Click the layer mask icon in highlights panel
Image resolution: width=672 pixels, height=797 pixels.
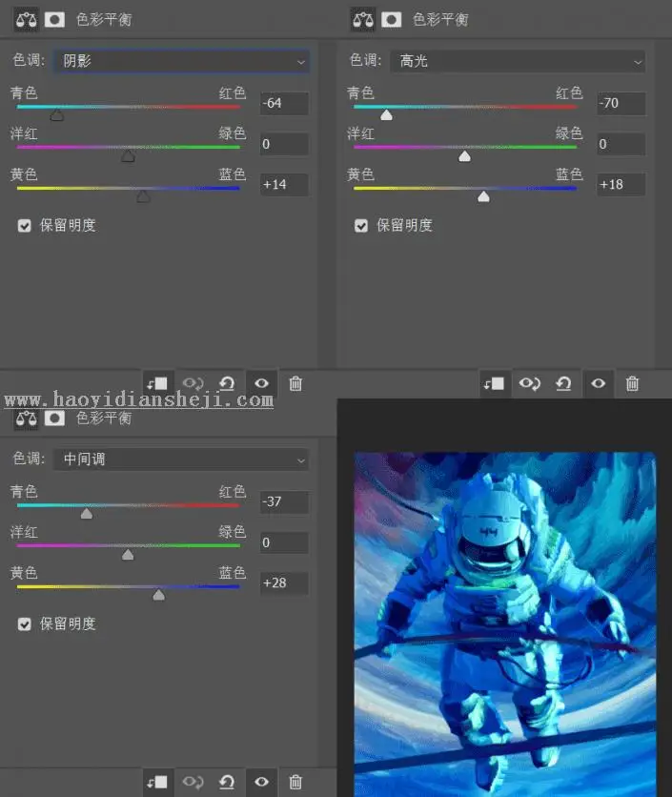coord(392,20)
